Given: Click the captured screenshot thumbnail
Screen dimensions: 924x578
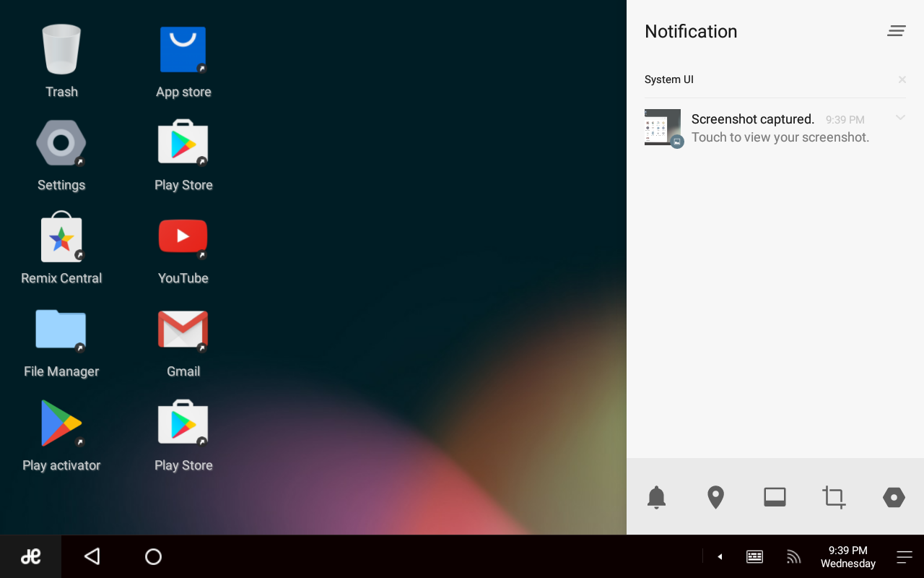Looking at the screenshot, I should (x=663, y=127).
